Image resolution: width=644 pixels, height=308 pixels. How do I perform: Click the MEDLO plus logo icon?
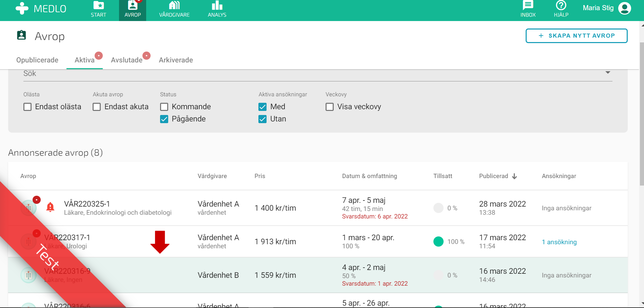[x=22, y=8]
